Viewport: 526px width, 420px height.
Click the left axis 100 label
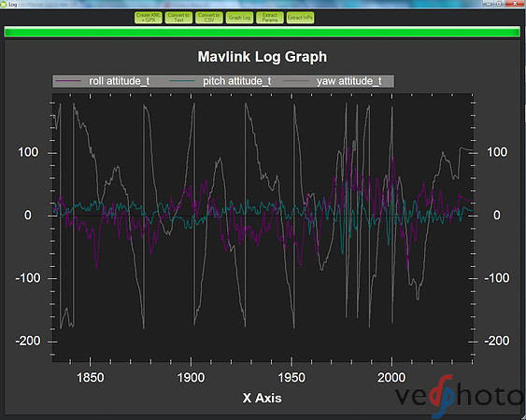click(x=28, y=152)
